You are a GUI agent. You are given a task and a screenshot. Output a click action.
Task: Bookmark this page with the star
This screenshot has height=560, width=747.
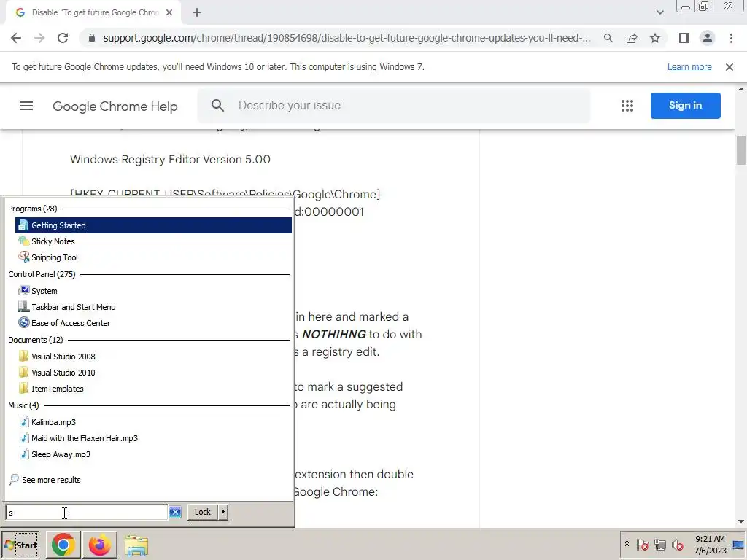(655, 38)
